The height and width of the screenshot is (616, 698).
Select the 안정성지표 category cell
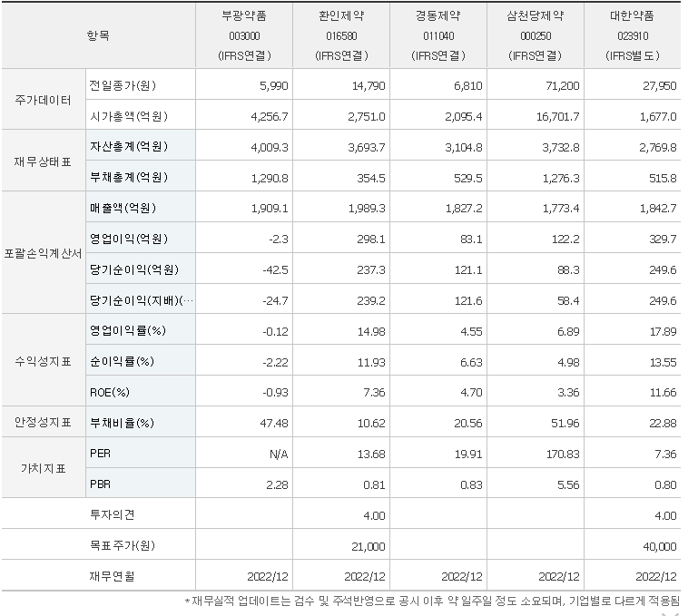[x=44, y=422]
